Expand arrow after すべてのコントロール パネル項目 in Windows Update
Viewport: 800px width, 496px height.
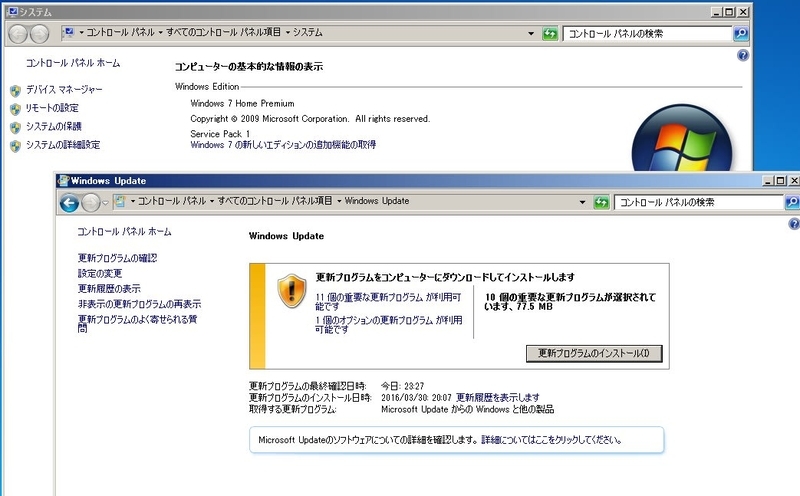(x=339, y=201)
